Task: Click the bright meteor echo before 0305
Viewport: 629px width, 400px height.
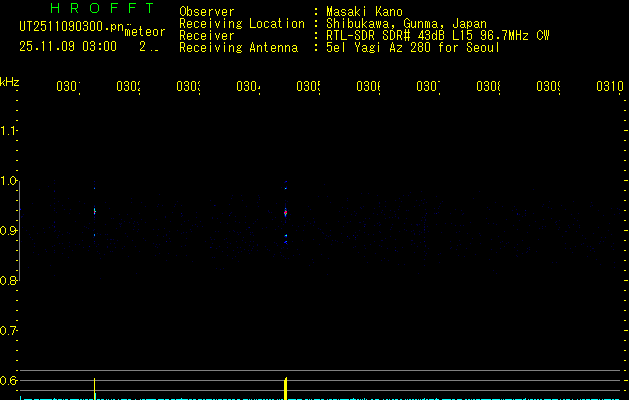Action: coord(286,213)
